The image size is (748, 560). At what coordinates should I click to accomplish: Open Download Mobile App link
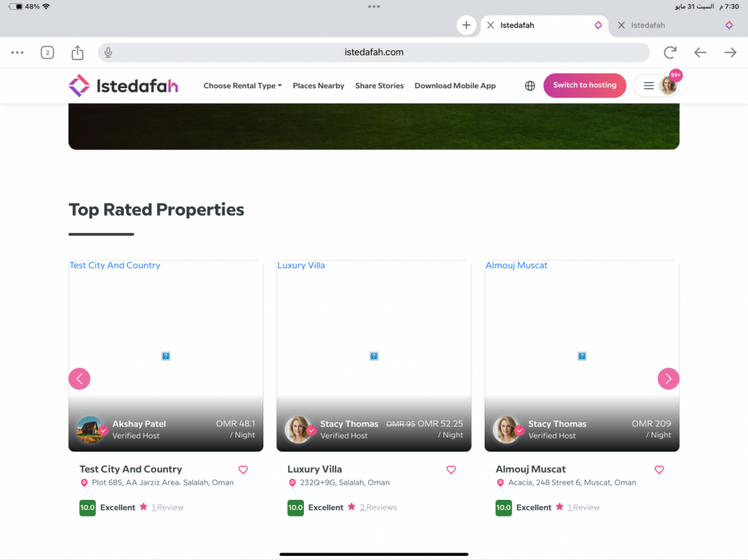(455, 86)
